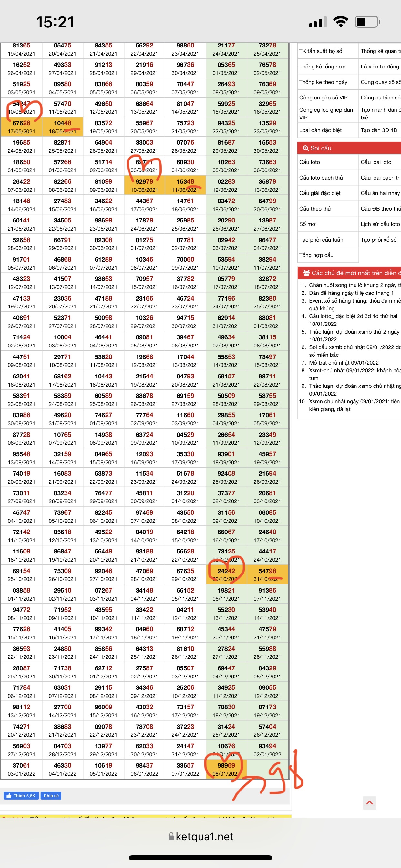The image size is (401, 868).
Task: Tap the ketqua1.net address bar
Action: [x=201, y=836]
